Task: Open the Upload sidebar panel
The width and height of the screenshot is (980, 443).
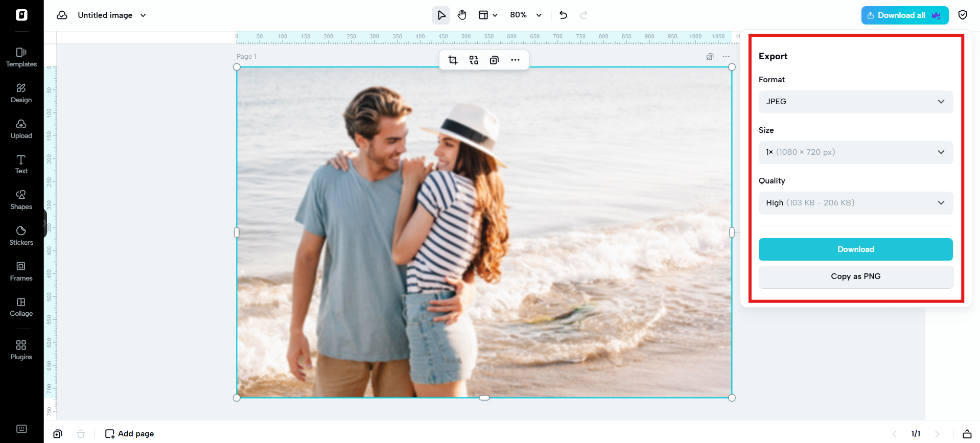Action: (21, 129)
